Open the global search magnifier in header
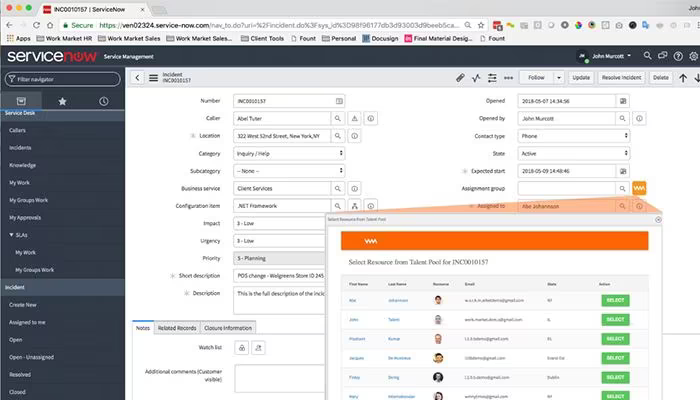700x400 pixels. click(x=647, y=56)
